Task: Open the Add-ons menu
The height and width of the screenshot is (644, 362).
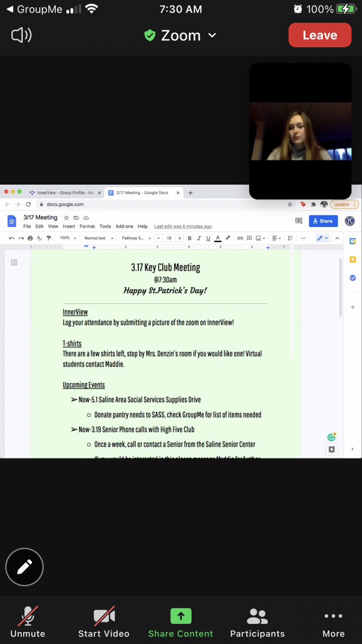Action: pos(124,226)
